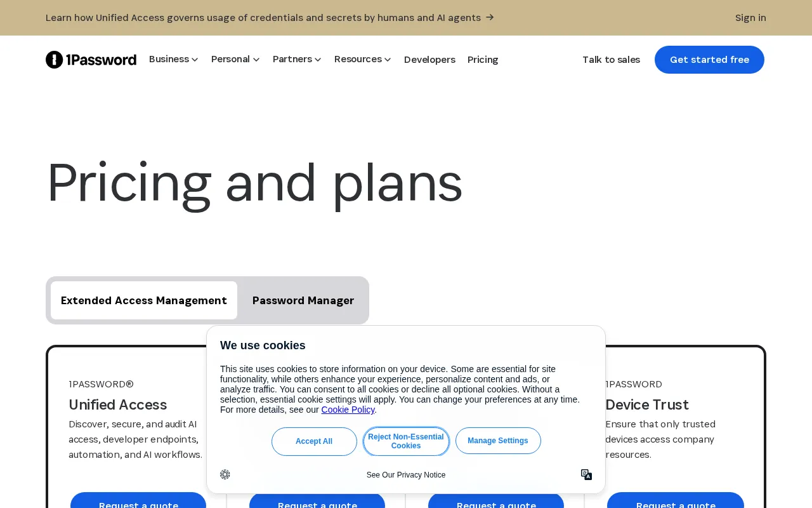
Task: Click the 1Password logo
Action: pos(91,60)
